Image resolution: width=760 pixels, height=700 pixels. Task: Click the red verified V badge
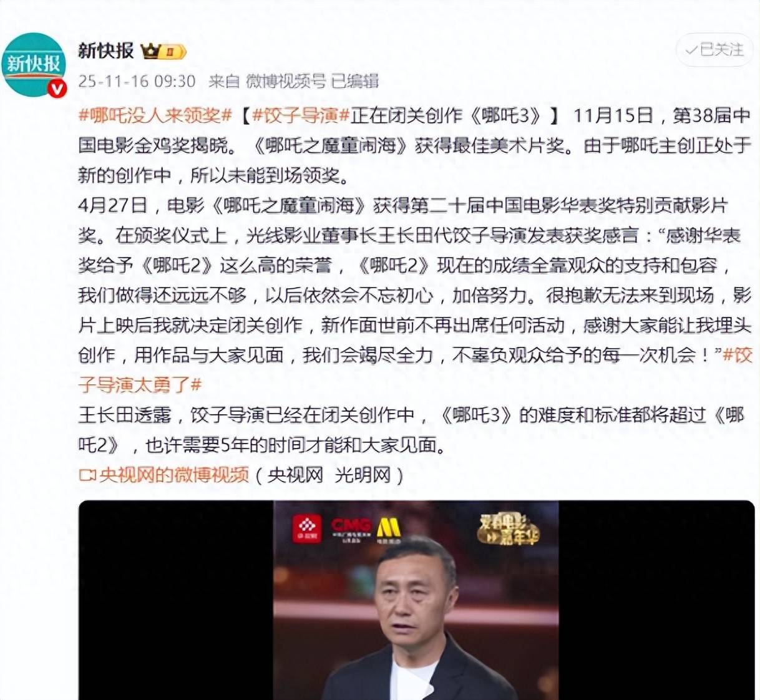57,89
